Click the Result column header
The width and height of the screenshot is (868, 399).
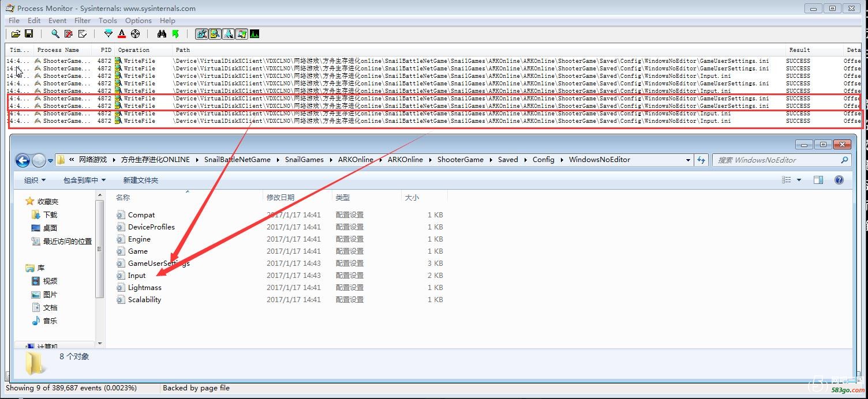pos(813,50)
